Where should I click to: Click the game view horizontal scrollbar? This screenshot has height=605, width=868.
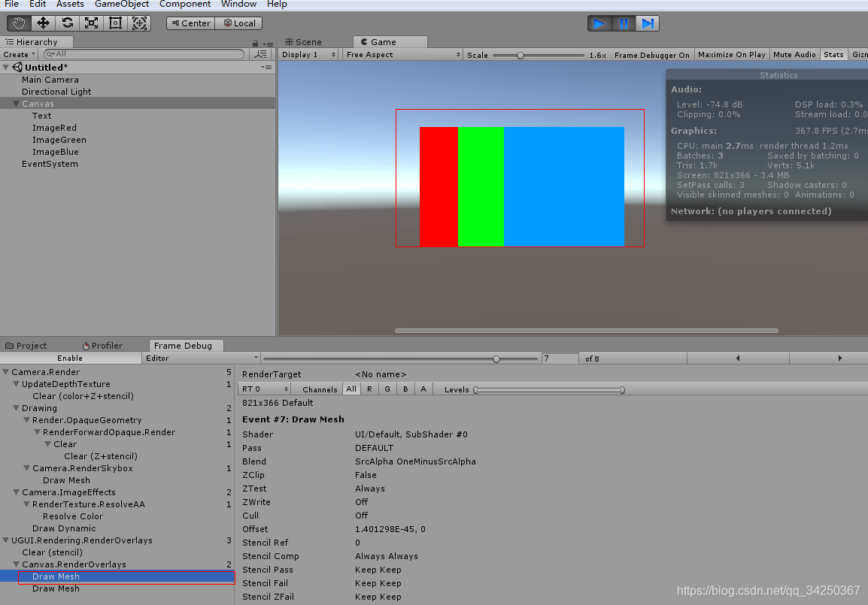[587, 331]
